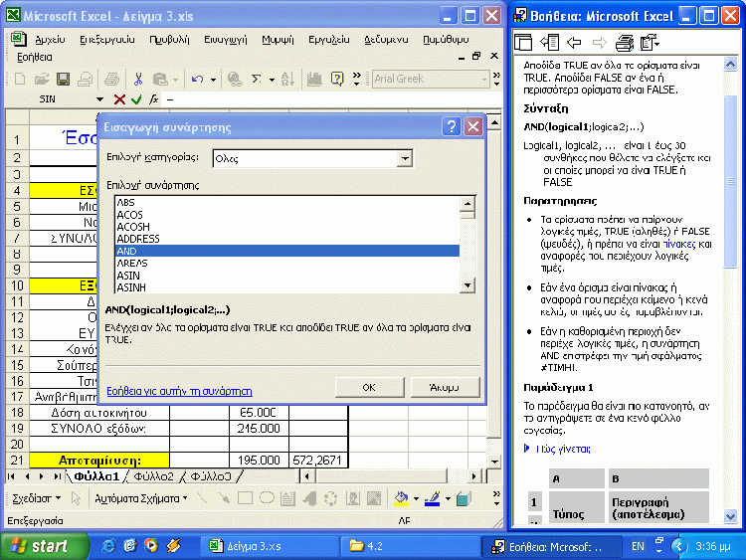Click the Excel Help question mark icon

(x=337, y=79)
